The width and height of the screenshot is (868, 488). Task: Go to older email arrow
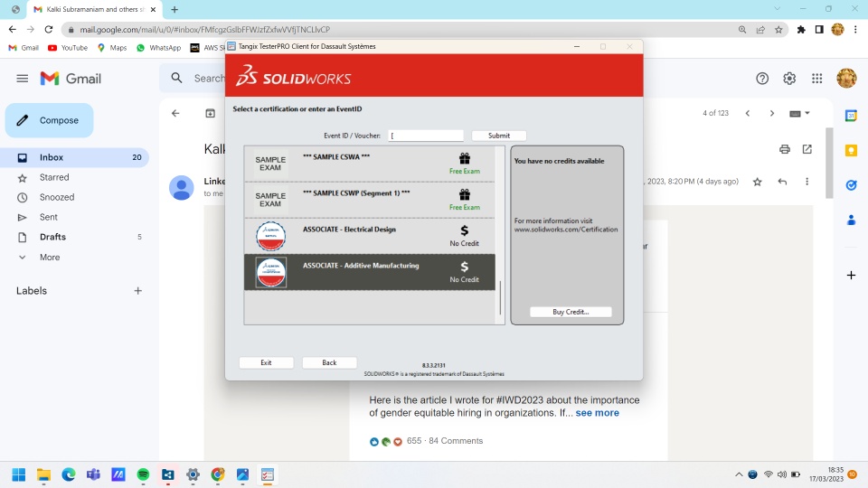(x=771, y=114)
